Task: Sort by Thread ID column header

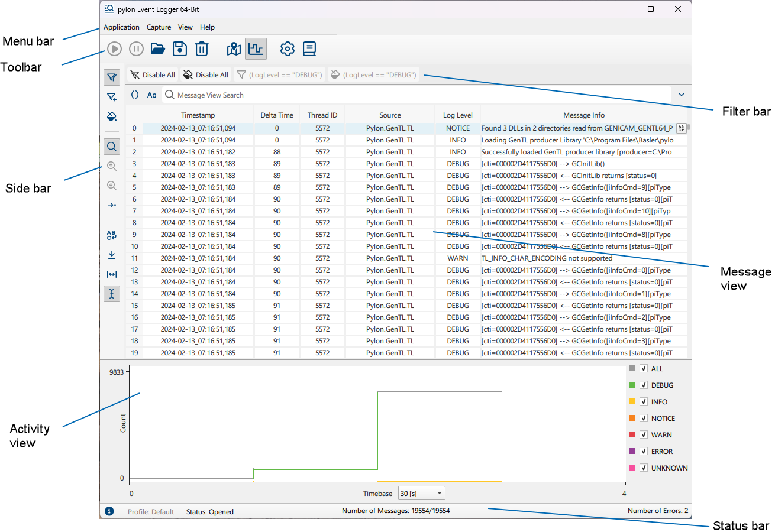Action: [x=322, y=115]
